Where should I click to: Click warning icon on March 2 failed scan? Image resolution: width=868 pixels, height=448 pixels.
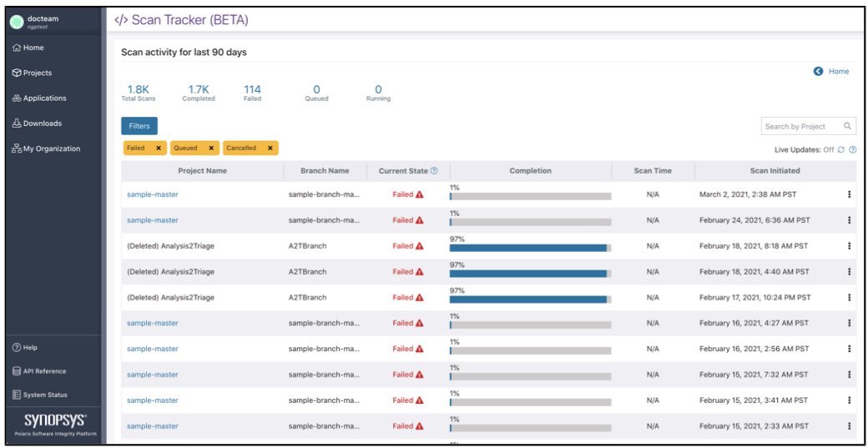click(x=420, y=194)
